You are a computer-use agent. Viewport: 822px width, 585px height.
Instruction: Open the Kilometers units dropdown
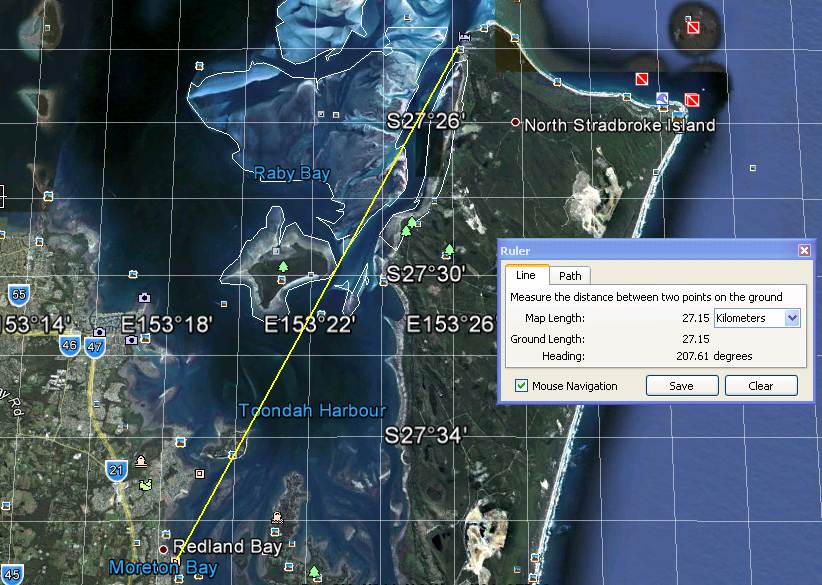point(793,318)
